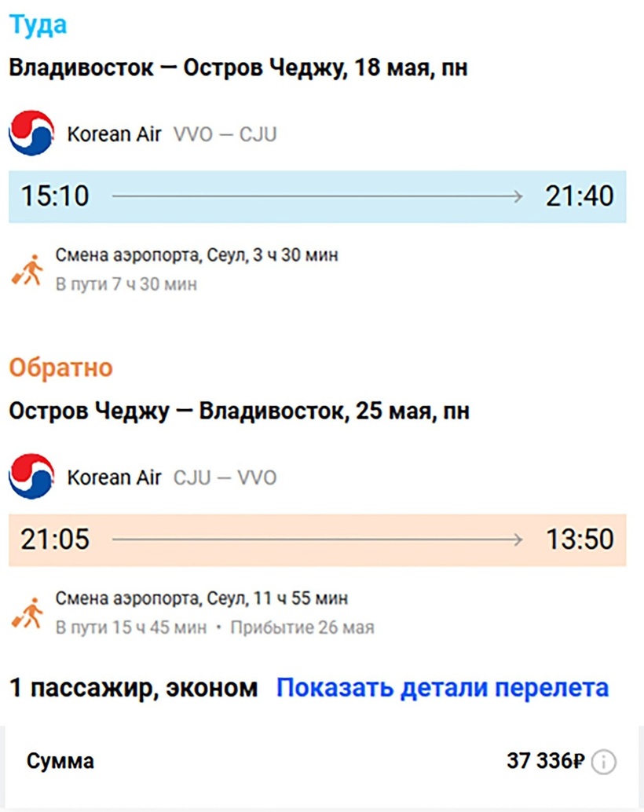Click the return departure time 21:05
The width and height of the screenshot is (644, 812).
(55, 540)
